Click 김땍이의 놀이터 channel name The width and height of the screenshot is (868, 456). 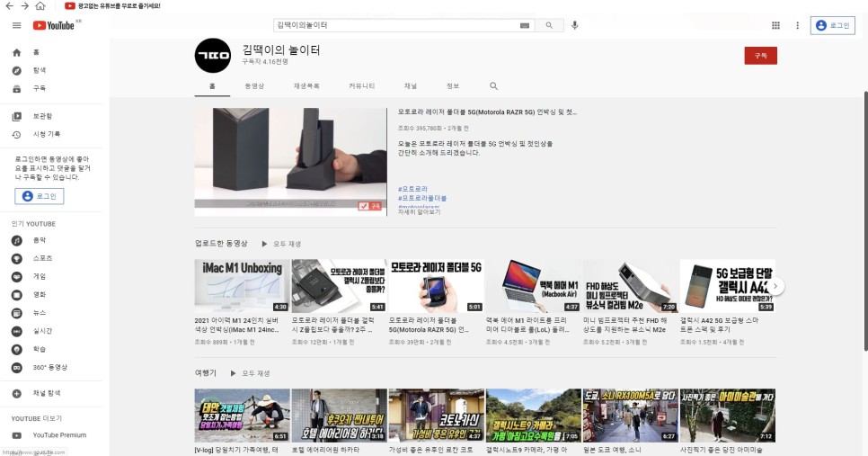281,49
